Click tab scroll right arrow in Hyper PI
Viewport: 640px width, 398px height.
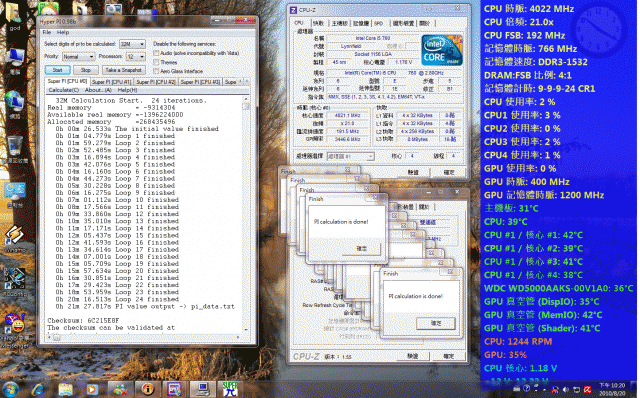[246, 82]
